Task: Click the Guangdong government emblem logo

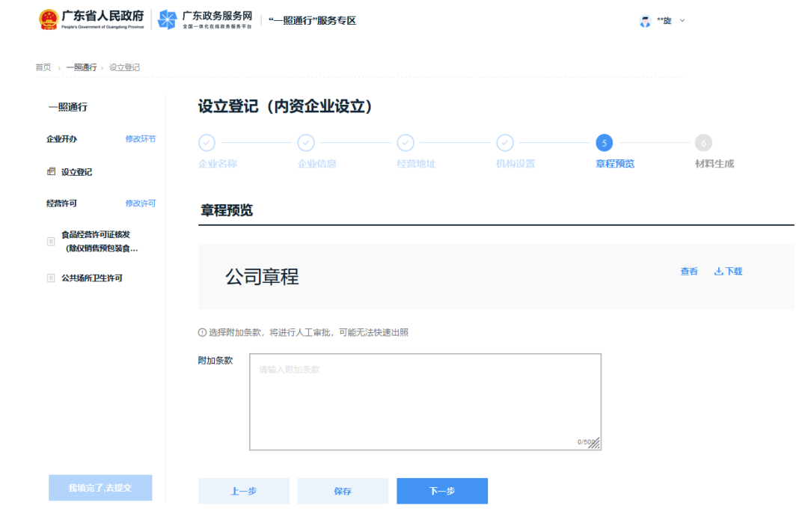Action: 49,19
